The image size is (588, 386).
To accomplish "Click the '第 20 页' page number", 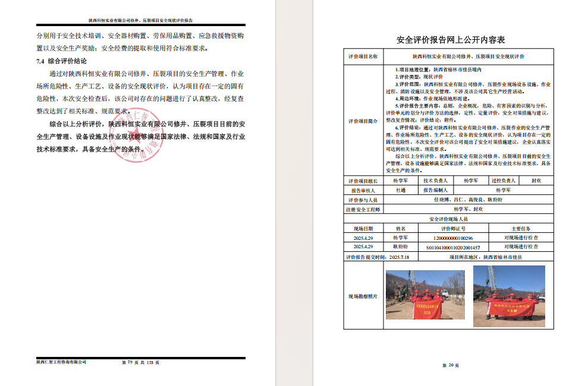I will click(x=450, y=365).
